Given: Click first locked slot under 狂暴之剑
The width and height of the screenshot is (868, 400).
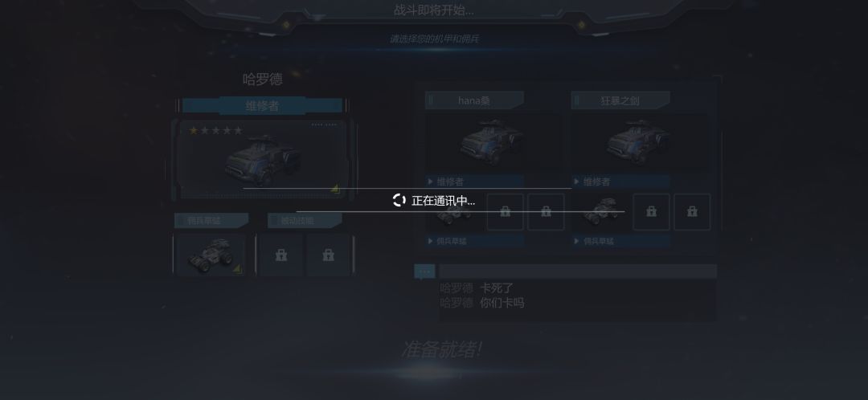Looking at the screenshot, I should pos(651,212).
